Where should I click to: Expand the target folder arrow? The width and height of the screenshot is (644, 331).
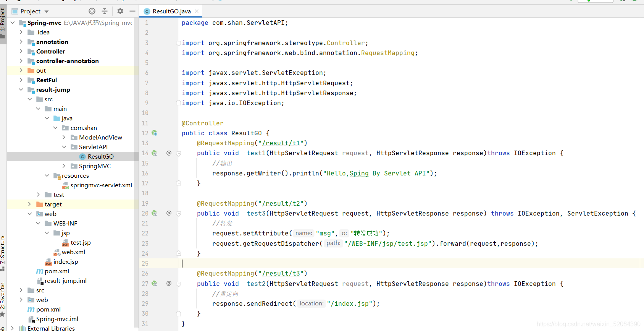(29, 204)
